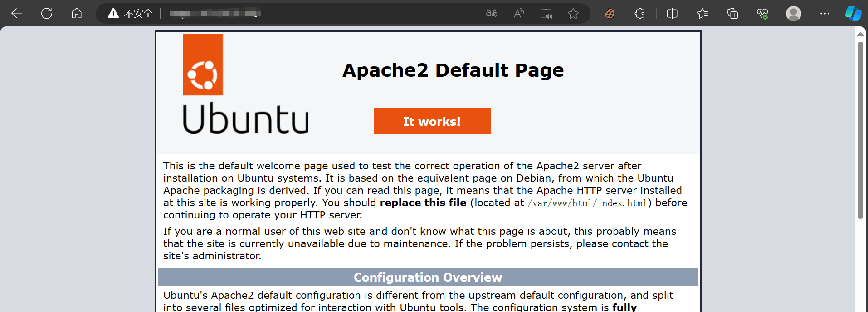Start Read aloud for this page

[x=519, y=14]
